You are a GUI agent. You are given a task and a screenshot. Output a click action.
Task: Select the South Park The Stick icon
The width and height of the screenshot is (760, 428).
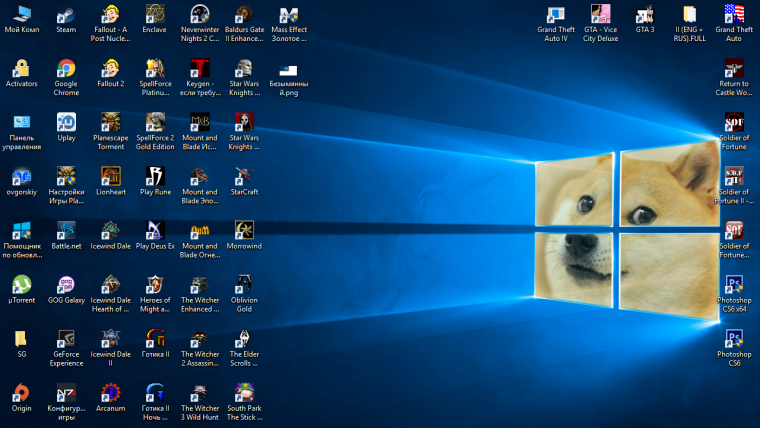[x=244, y=392]
